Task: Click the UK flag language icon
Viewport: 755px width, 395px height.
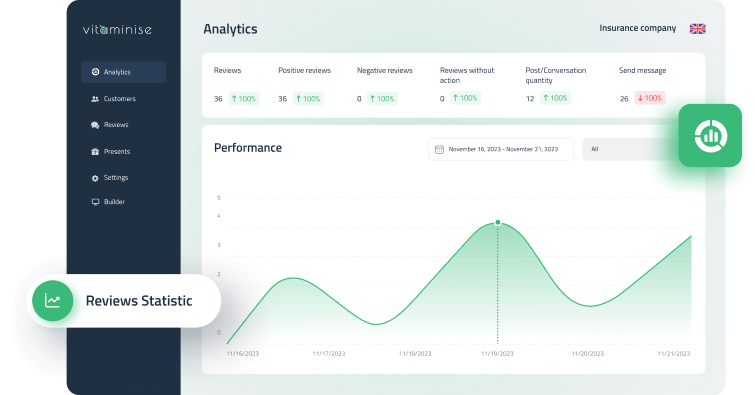Action: pos(697,29)
